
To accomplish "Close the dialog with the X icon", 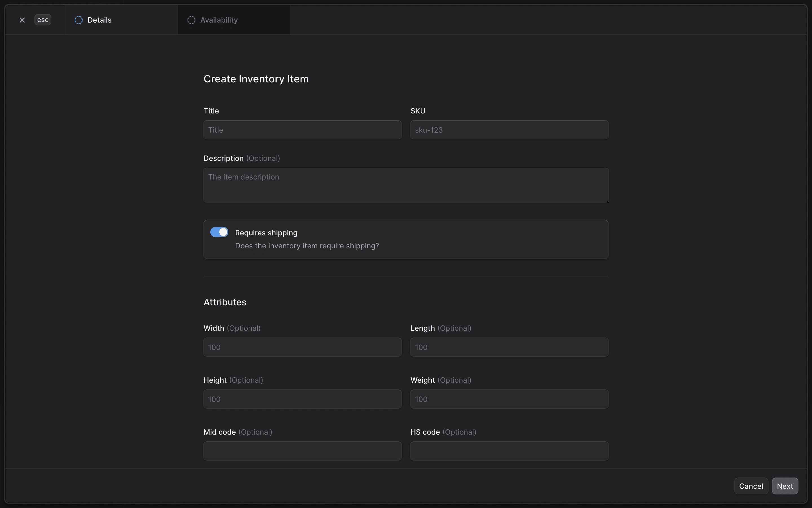I will tap(22, 20).
